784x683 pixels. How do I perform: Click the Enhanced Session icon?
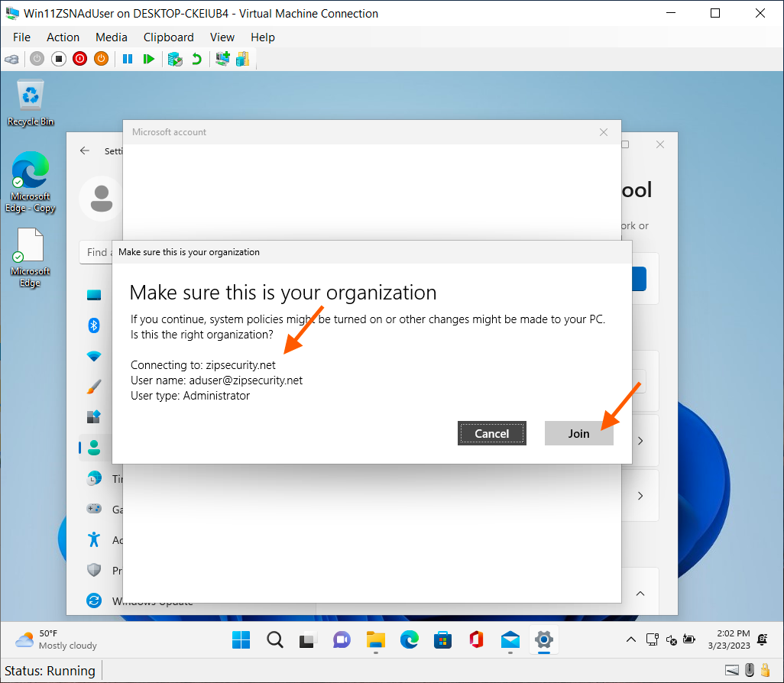[x=222, y=59]
